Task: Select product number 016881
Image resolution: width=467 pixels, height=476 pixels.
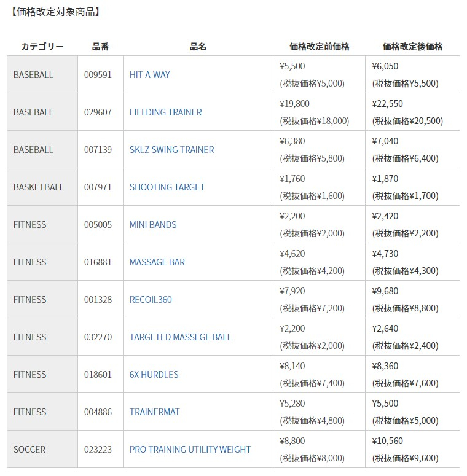Action: pyautogui.click(x=98, y=262)
